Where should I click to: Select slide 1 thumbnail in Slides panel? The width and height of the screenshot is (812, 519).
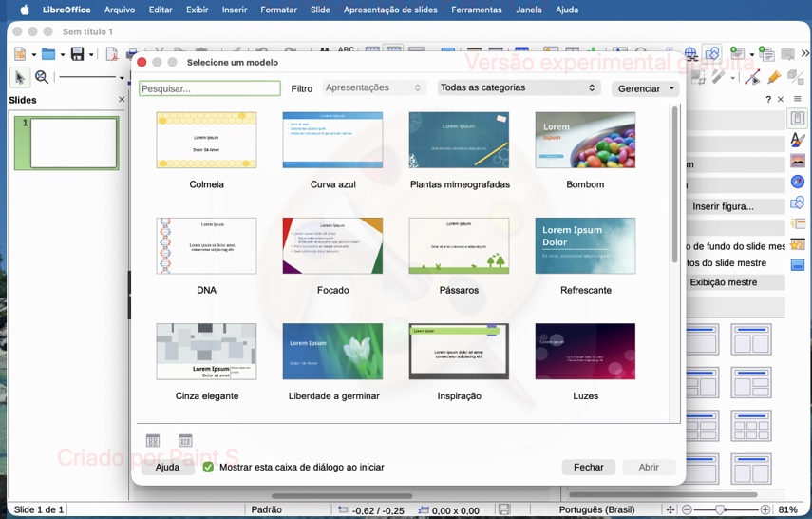[73, 144]
